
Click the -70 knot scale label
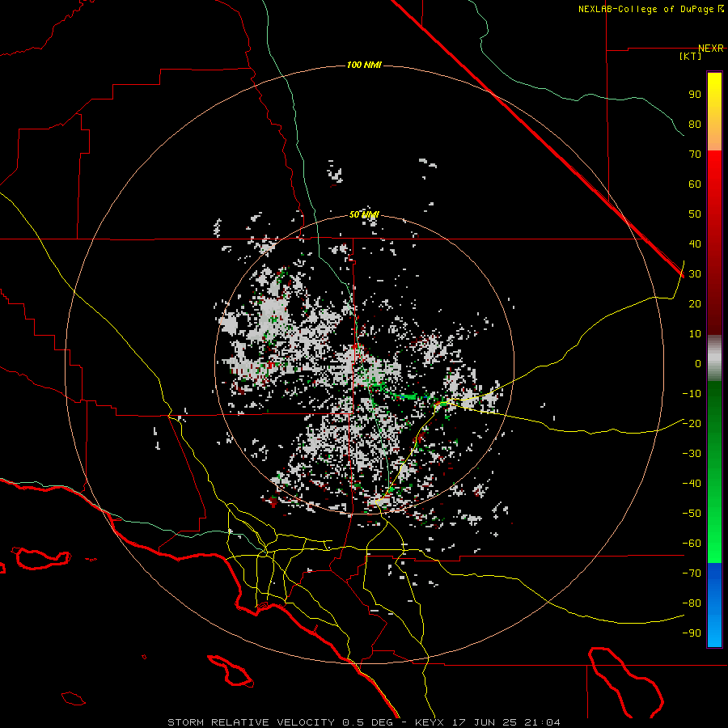692,574
